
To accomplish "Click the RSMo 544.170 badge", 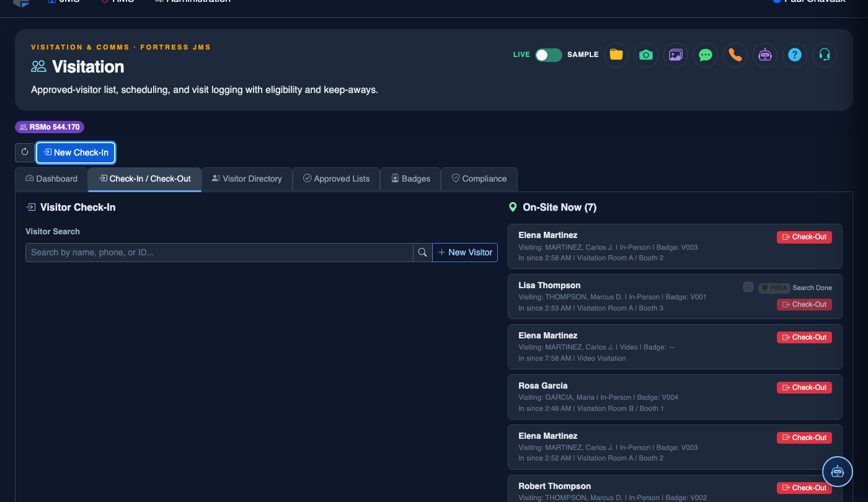I will [x=50, y=127].
